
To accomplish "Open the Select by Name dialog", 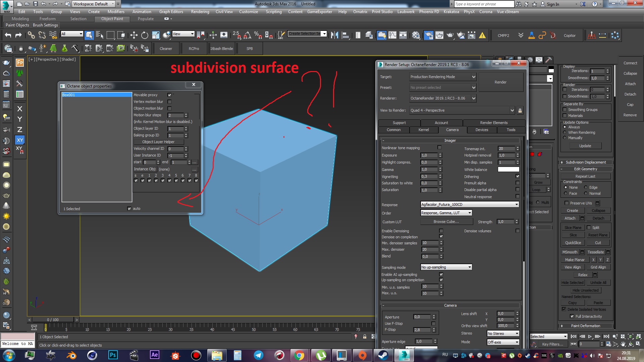I will tap(100, 35).
